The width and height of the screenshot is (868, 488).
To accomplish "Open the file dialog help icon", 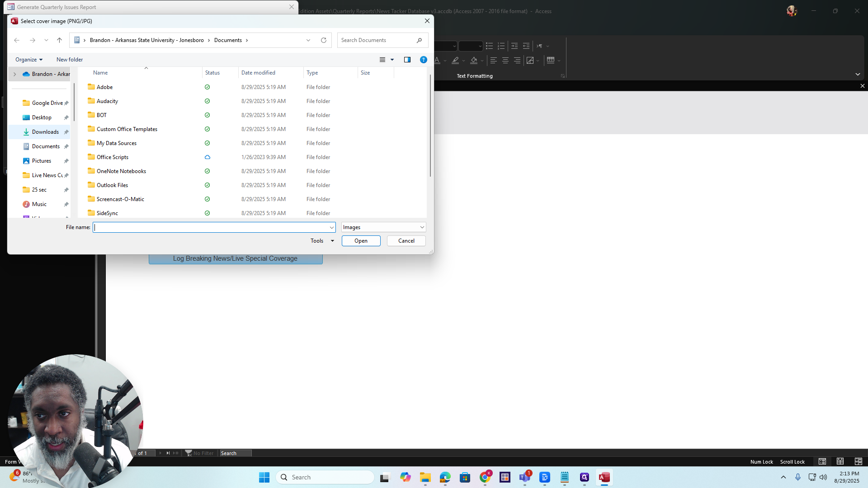I will tap(424, 60).
